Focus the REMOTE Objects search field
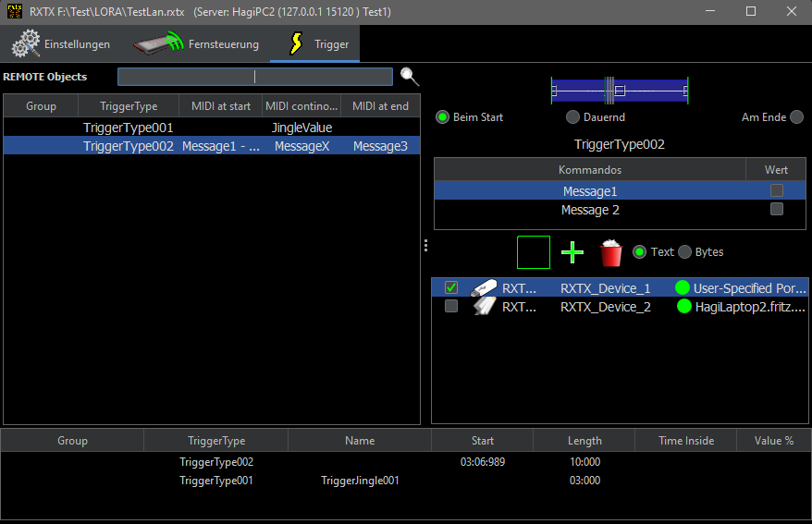 [254, 77]
